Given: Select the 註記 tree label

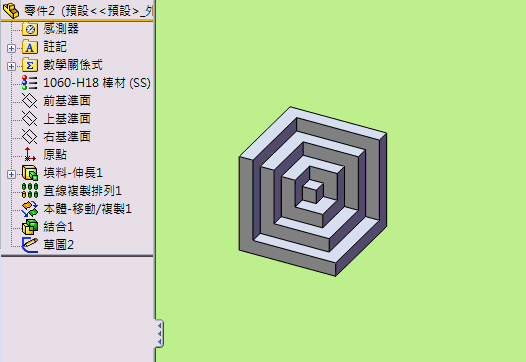Looking at the screenshot, I should pyautogui.click(x=55, y=47).
